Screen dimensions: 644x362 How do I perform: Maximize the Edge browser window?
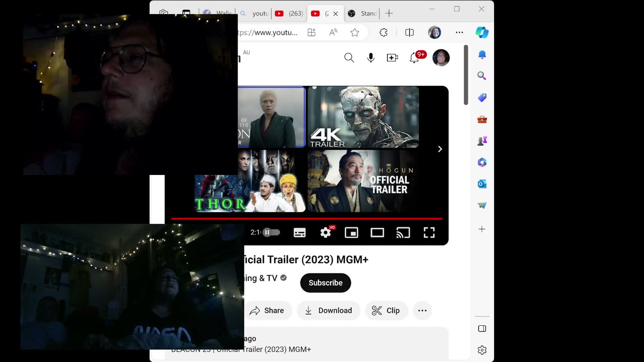(457, 9)
